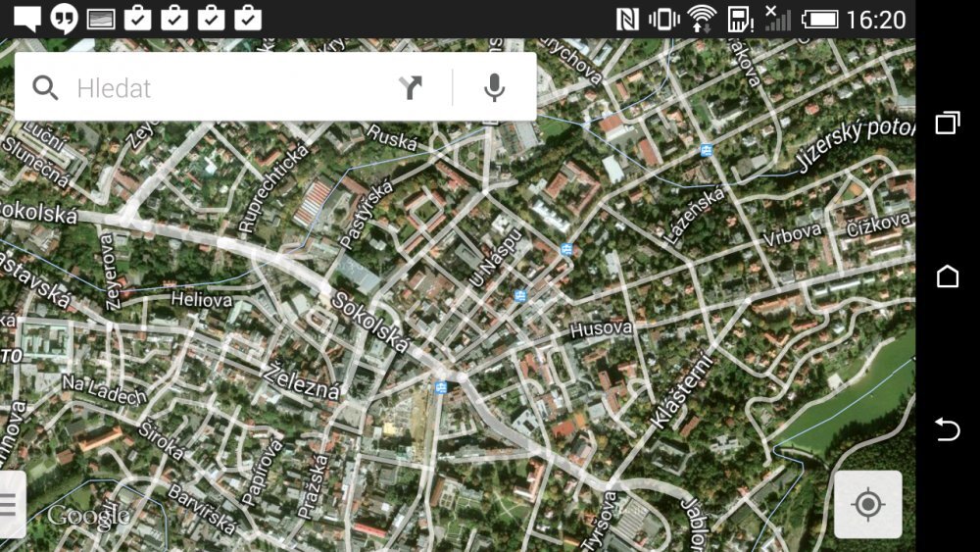This screenshot has height=552, width=980.
Task: Tap the Jizerský potok stream label
Action: point(853,142)
